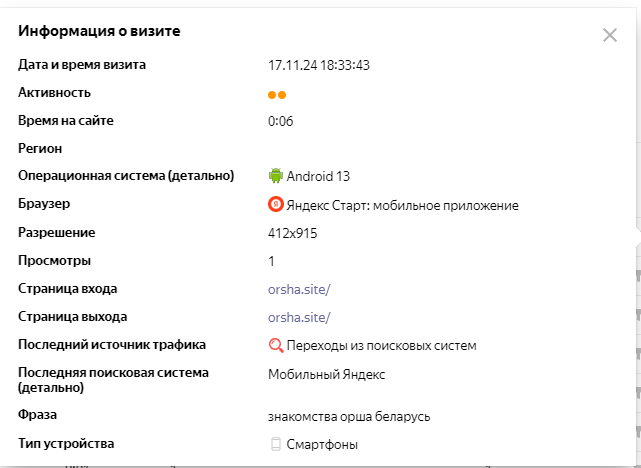The height and width of the screenshot is (468, 641).
Task: Click the Yandex Start browser icon
Action: point(276,204)
